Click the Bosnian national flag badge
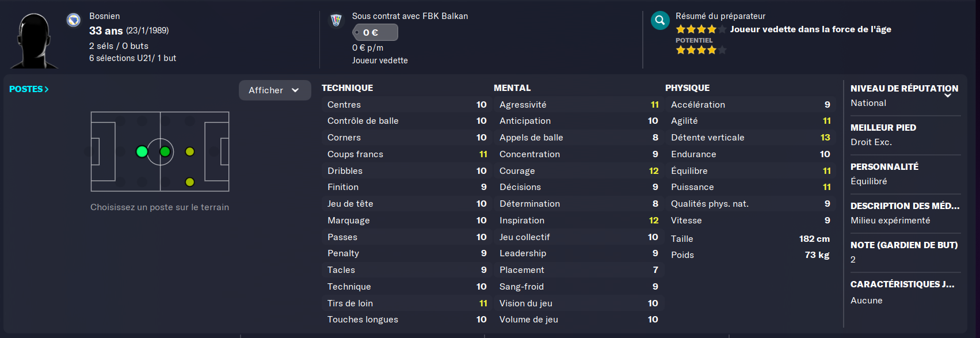980x338 pixels. coord(74,20)
